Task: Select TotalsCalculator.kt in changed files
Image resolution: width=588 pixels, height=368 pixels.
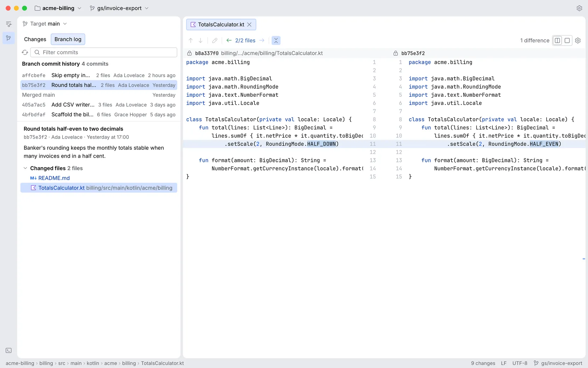Action: click(99, 188)
